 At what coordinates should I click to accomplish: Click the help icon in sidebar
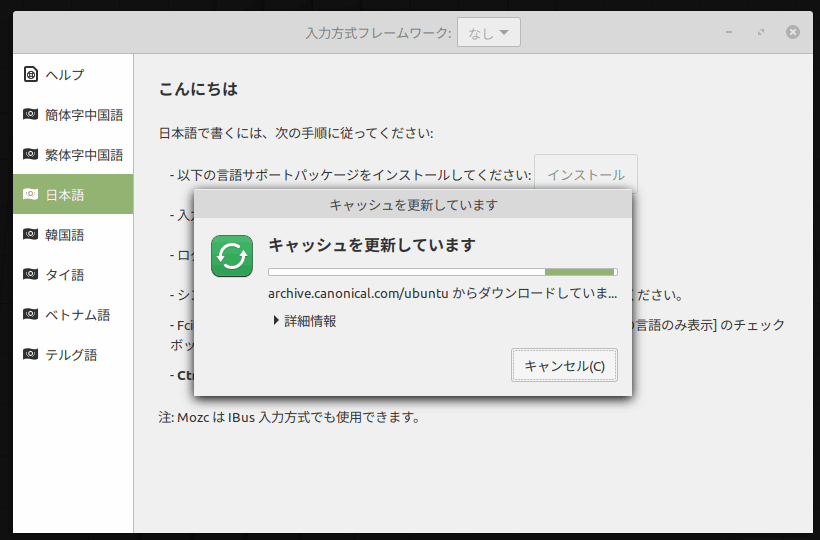point(30,74)
